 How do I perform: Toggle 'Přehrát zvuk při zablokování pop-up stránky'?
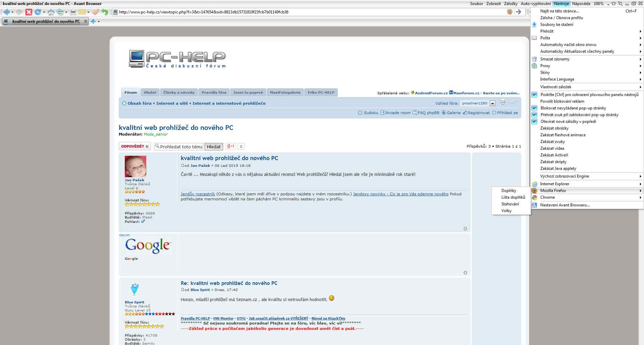click(x=587, y=115)
